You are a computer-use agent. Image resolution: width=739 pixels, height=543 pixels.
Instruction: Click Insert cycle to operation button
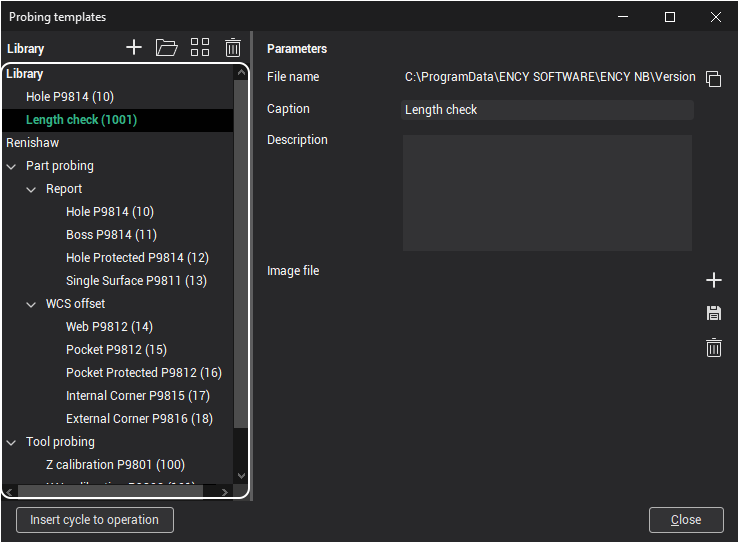pyautogui.click(x=95, y=520)
